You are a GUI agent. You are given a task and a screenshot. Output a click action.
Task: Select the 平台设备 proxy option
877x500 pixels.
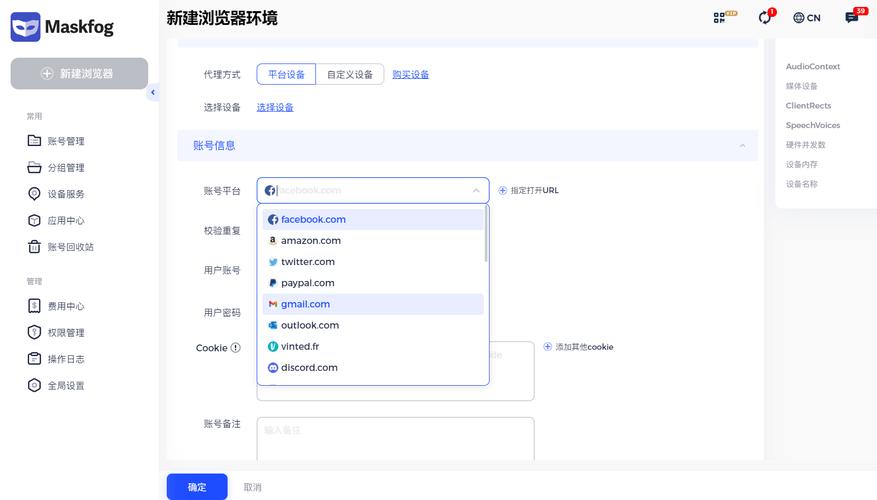pos(286,74)
